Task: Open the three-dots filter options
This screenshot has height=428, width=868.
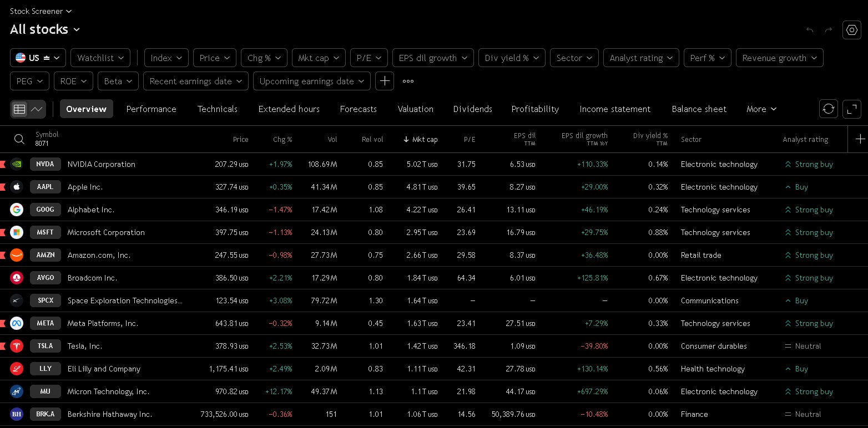Action: point(408,81)
